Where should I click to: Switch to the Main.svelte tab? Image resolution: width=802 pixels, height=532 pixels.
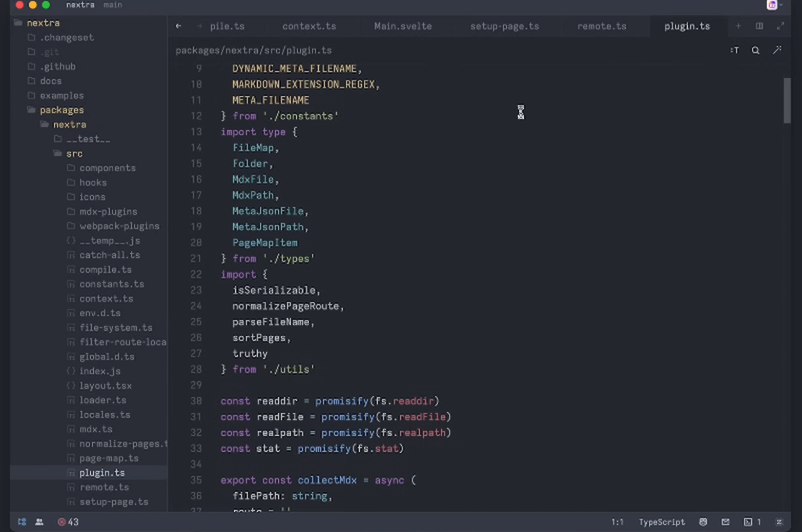pyautogui.click(x=403, y=26)
